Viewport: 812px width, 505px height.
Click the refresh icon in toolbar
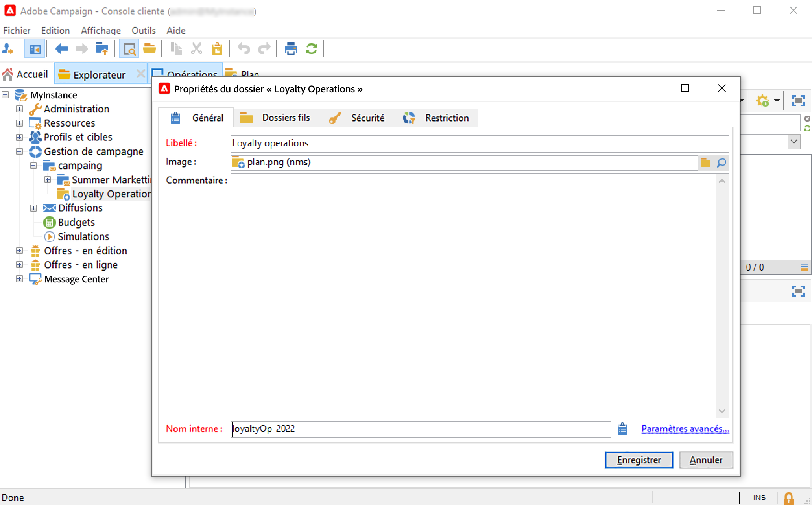point(311,49)
